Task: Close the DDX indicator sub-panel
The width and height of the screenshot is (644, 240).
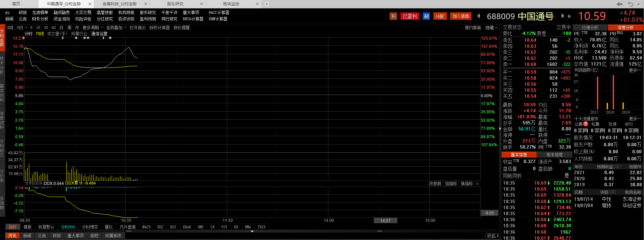Action: [477, 184]
